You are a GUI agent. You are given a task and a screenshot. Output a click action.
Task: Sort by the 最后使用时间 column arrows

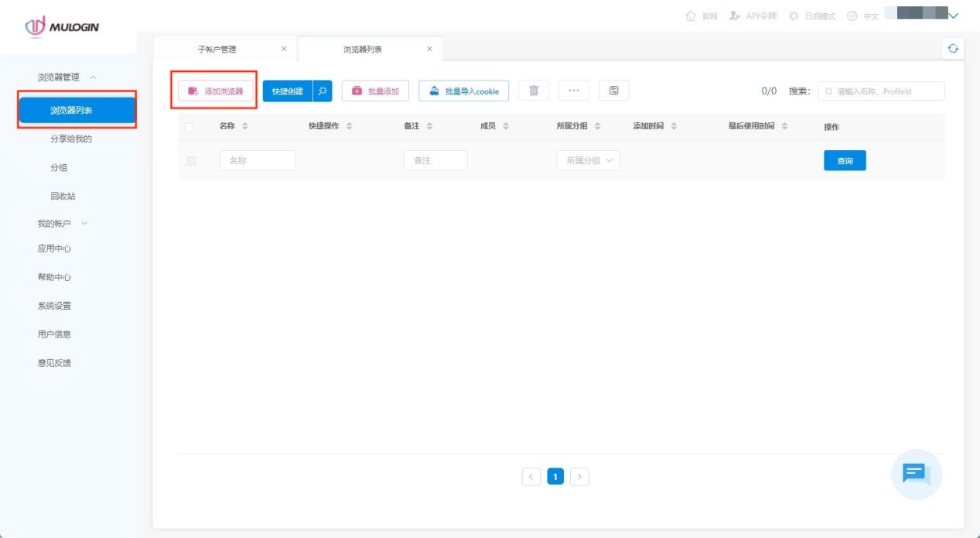784,126
